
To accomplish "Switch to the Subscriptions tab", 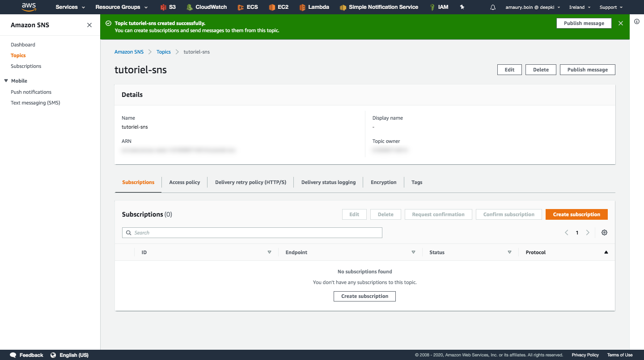I will click(x=138, y=182).
